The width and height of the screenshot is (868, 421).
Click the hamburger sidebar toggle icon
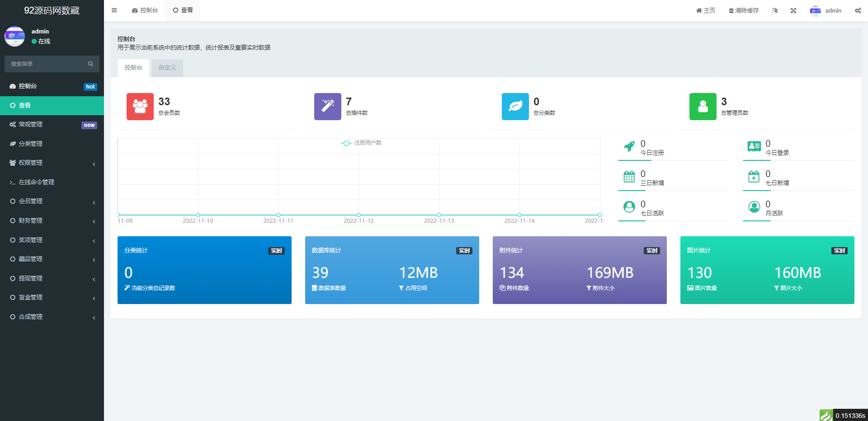click(x=114, y=10)
